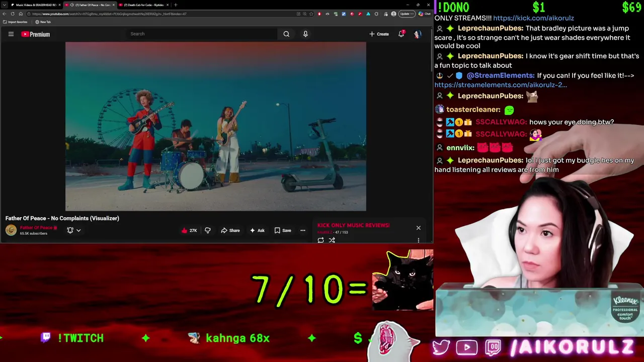This screenshot has height=362, width=644.
Task: Click the 'kahnga 68x' ticker text
Action: tap(237, 338)
